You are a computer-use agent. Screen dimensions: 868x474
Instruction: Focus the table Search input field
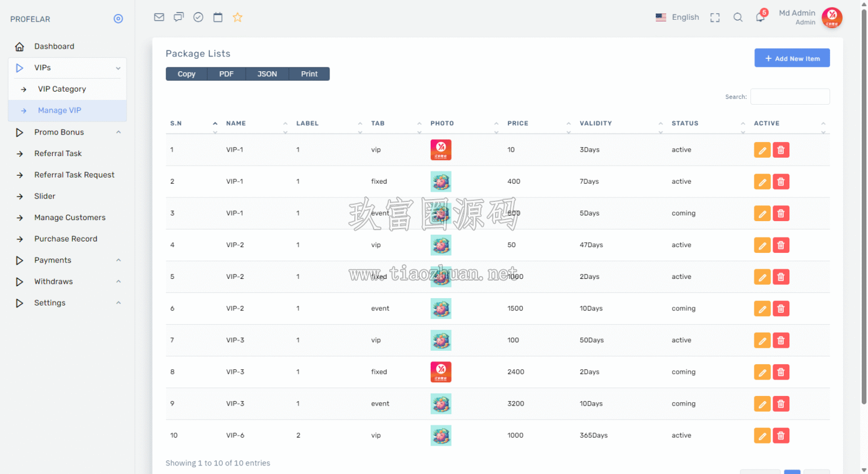click(x=790, y=97)
